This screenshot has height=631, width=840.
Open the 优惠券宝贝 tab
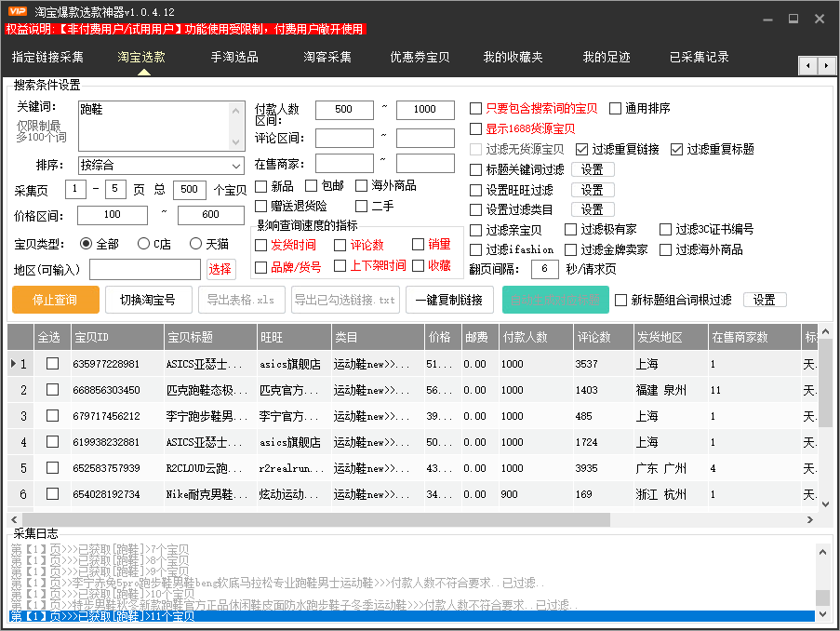pos(420,58)
